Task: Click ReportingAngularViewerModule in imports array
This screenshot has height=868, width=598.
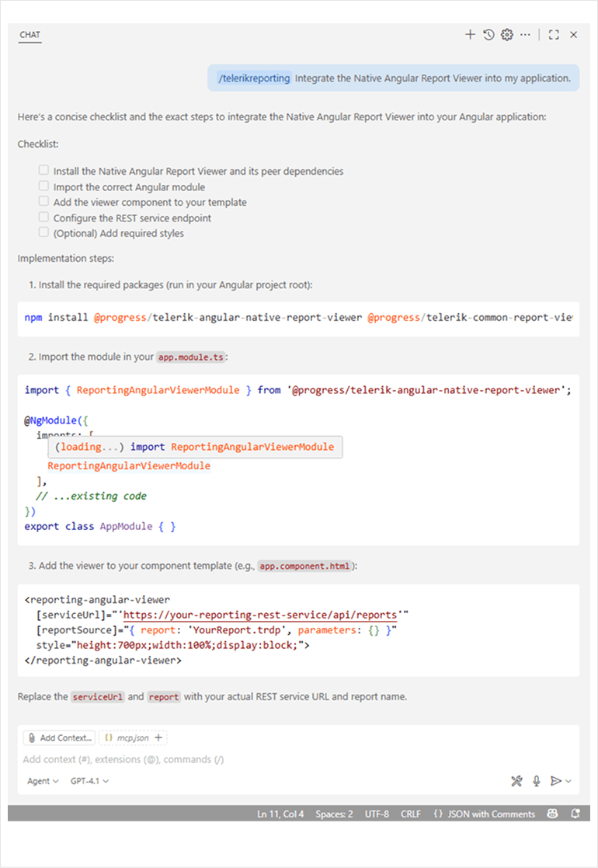Action: 129,465
